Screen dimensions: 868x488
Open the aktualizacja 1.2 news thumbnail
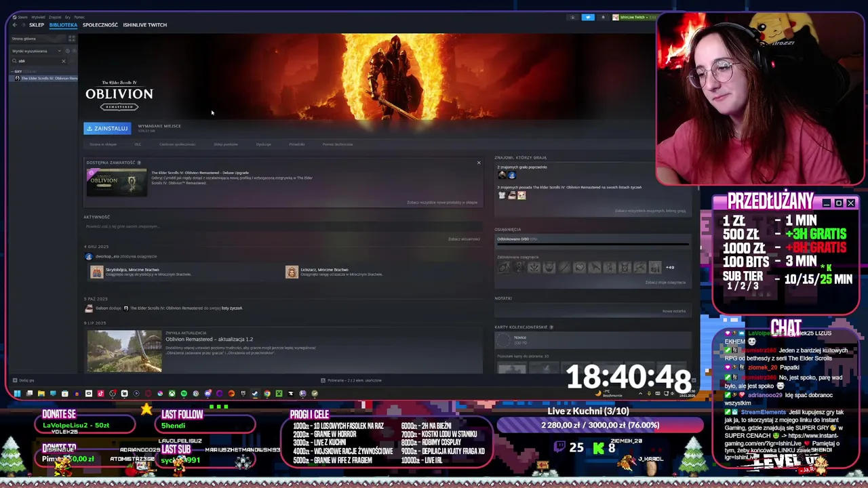pos(124,351)
